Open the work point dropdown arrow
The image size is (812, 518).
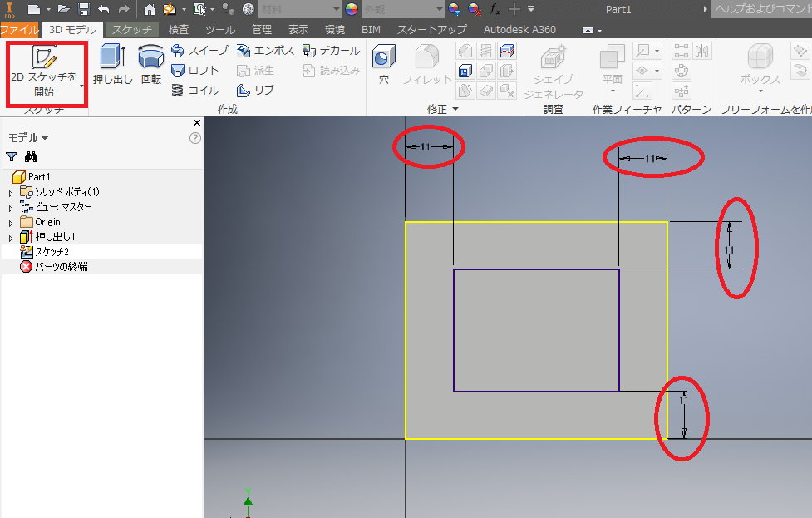pos(657,71)
